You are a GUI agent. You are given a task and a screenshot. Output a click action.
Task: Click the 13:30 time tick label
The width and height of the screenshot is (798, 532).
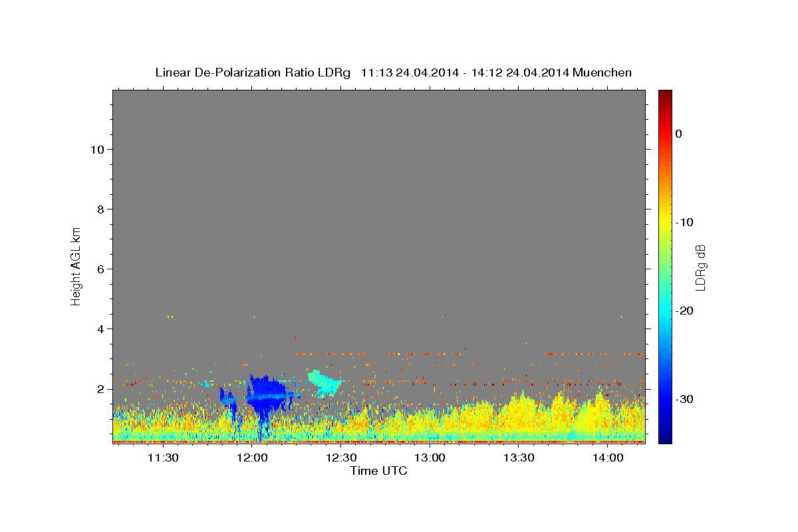click(519, 458)
